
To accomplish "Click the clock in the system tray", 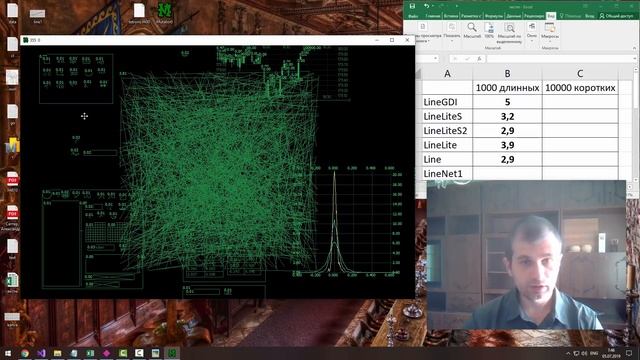I will click(x=611, y=353).
